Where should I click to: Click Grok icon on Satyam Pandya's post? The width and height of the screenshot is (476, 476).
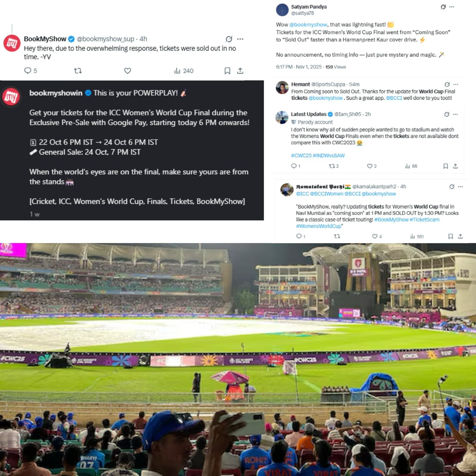(443, 7)
